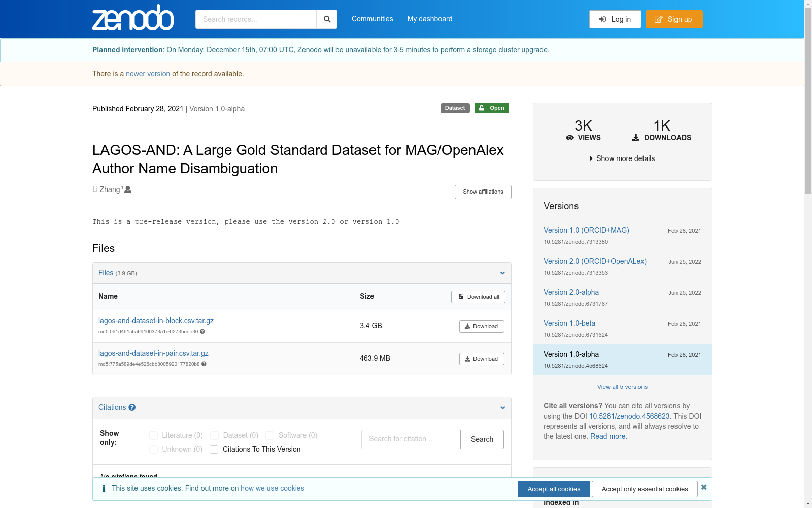Select Version 1.0-alpha entry
Screen dimensions: 812x508
click(622, 360)
